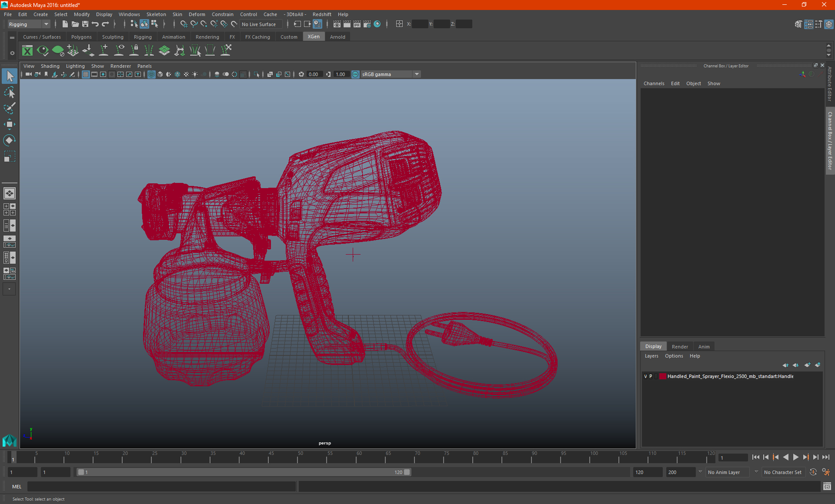Open the Rendering menu tab
This screenshot has height=504, width=835.
tap(207, 37)
